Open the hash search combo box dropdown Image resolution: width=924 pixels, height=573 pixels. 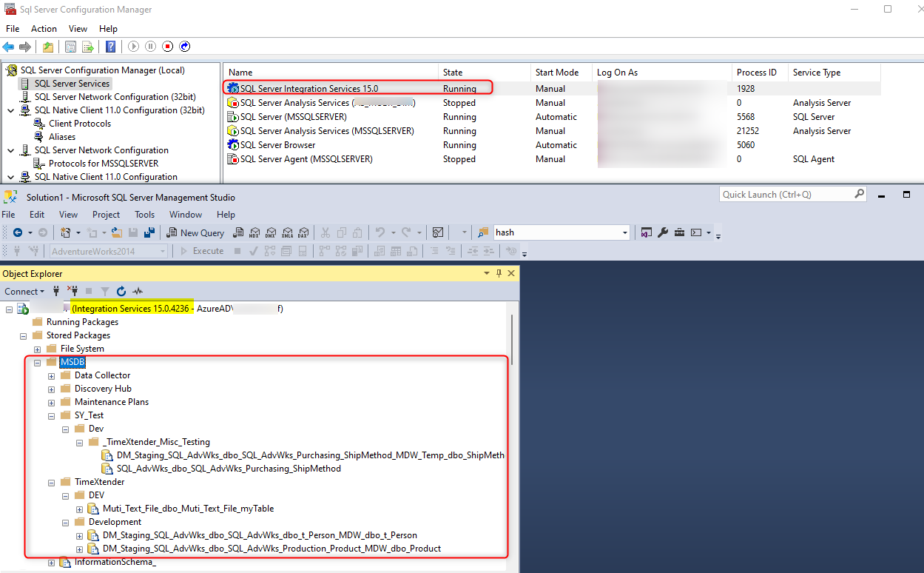624,232
